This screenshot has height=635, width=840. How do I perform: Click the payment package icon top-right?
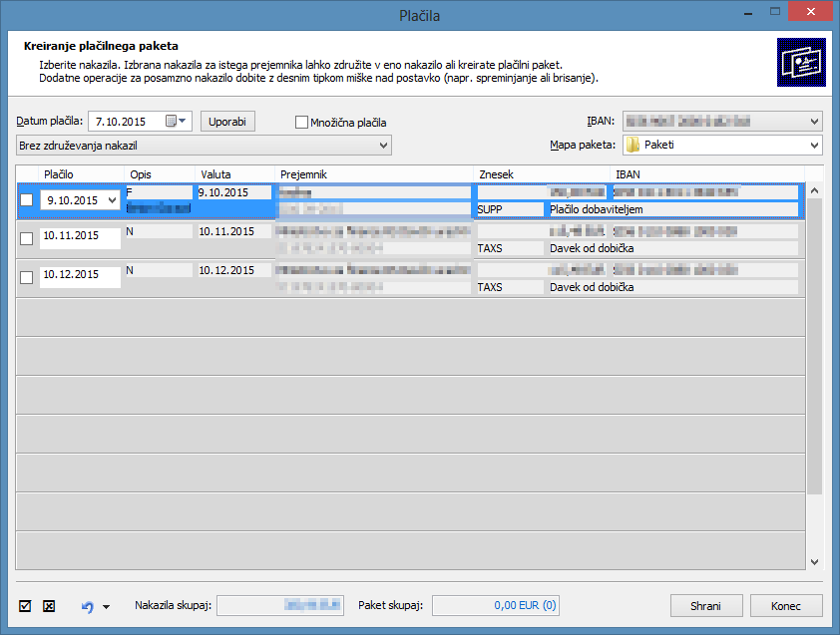801,64
